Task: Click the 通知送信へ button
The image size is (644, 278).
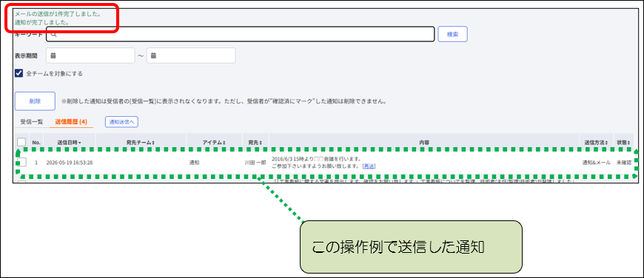Action: [121, 122]
